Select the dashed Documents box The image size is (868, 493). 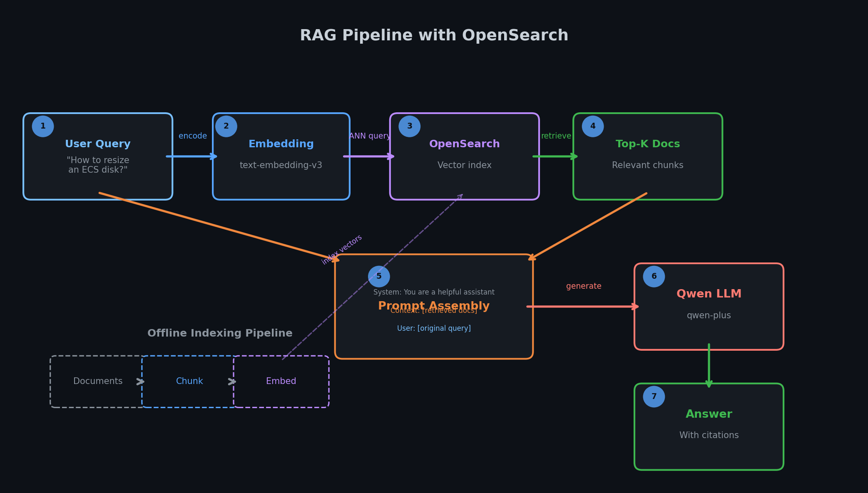coord(98,382)
